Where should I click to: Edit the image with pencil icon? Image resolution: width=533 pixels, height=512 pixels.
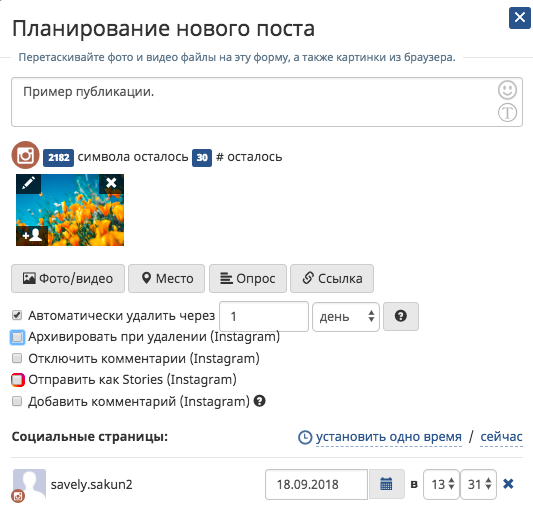[x=29, y=184]
